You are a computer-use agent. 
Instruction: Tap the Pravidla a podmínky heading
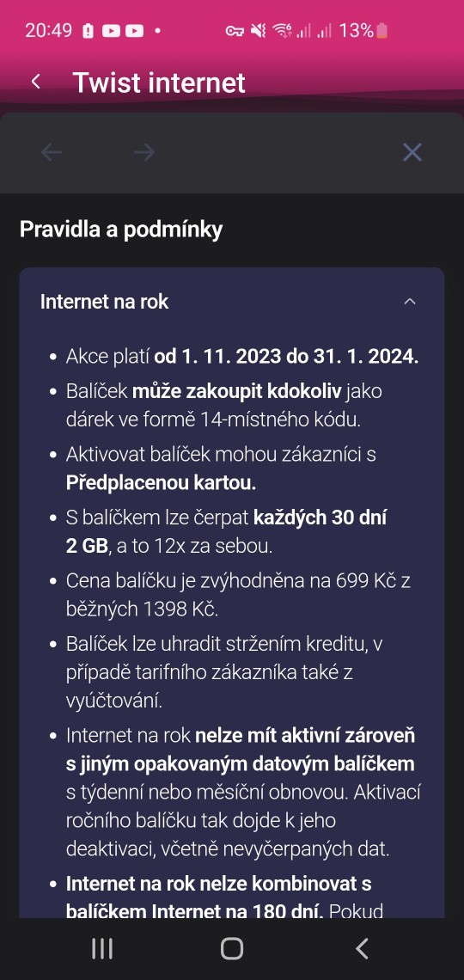pyautogui.click(x=121, y=230)
